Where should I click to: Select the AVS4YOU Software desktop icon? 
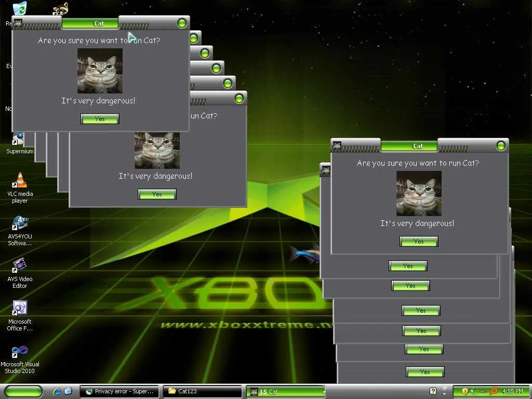coord(20,231)
